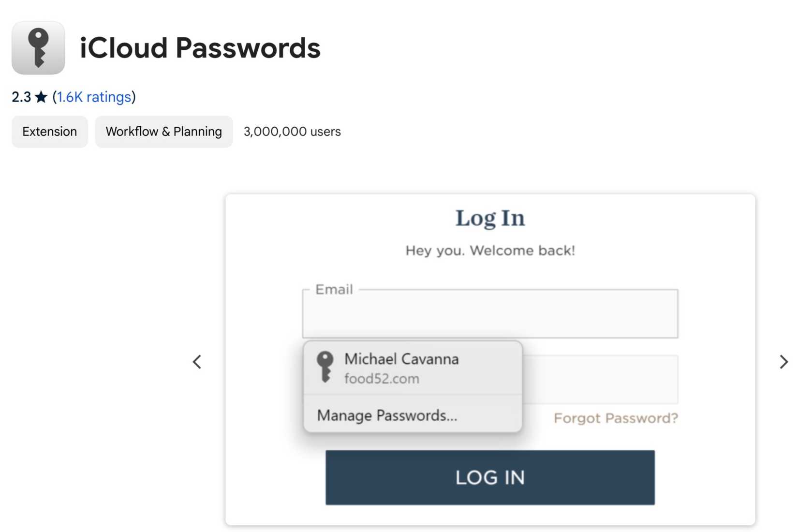
Task: Click the Hey you Welcome back text
Action: coord(490,250)
